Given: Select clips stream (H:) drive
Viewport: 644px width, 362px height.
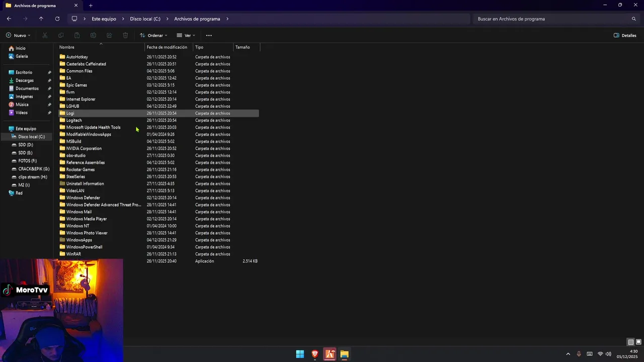Looking at the screenshot, I should [33, 177].
